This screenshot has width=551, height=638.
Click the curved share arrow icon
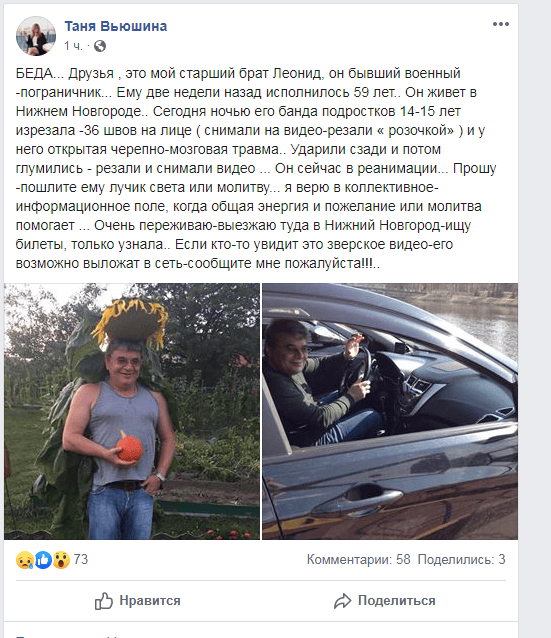pos(343,601)
